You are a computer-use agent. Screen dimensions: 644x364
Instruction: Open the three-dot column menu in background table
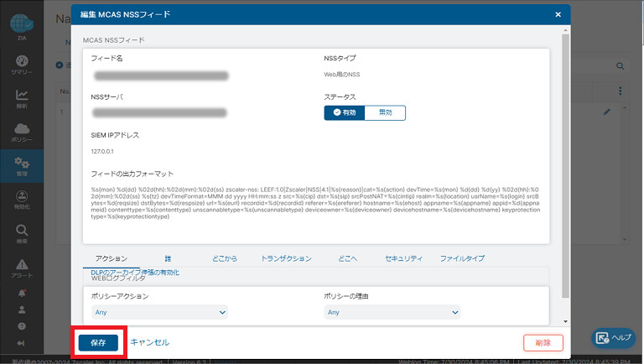click(621, 91)
